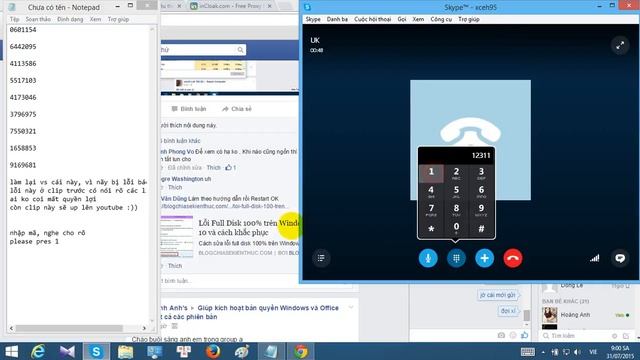
Task: Tap the hash key on Skype keypad
Action: point(481,229)
